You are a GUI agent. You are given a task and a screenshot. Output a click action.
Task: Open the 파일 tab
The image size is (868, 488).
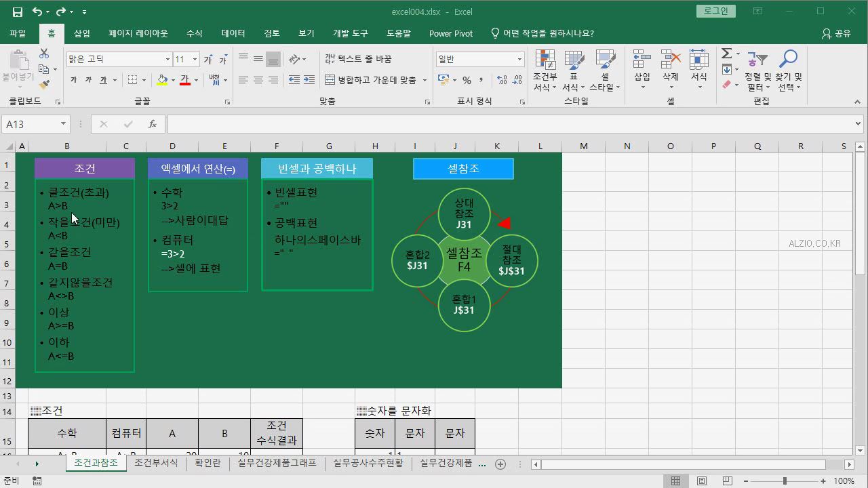tap(18, 33)
